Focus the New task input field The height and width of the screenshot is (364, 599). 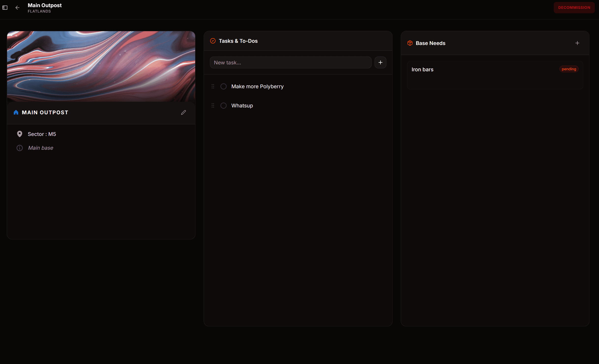(290, 63)
